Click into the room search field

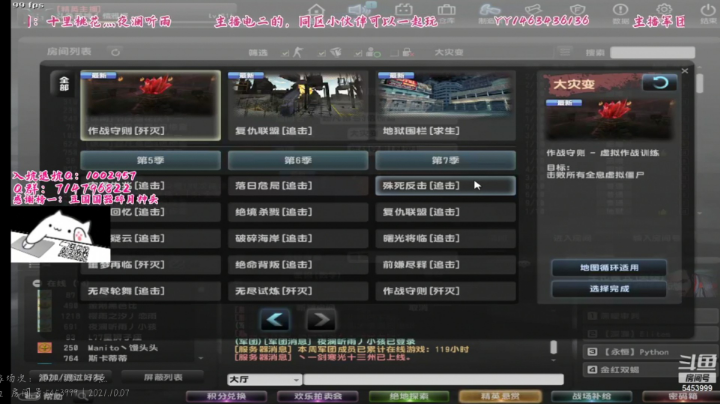click(x=652, y=52)
